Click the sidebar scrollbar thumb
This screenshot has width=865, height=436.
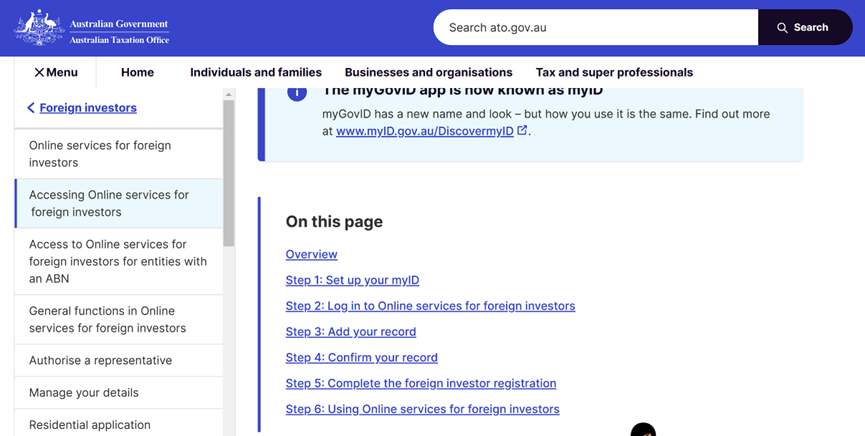229,173
